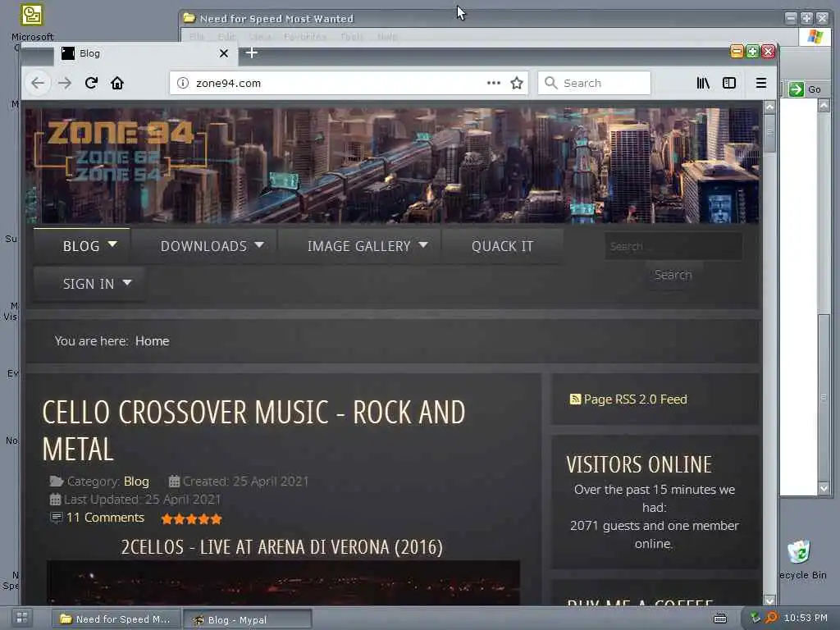Open the 11 Comments link

coord(105,518)
